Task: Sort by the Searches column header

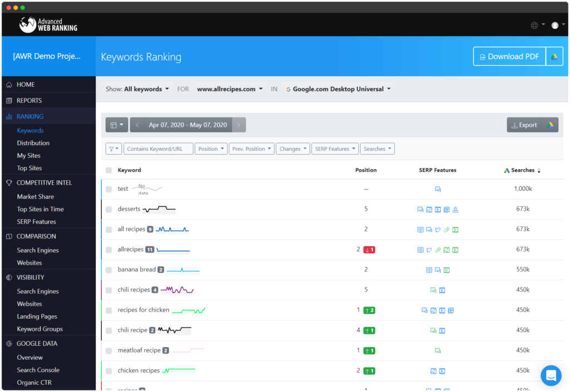Action: pyautogui.click(x=522, y=170)
